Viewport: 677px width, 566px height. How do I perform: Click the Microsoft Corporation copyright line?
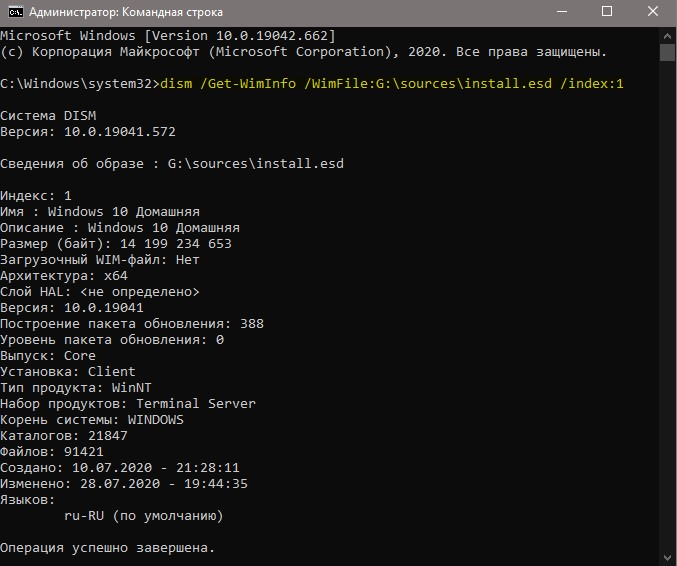click(x=304, y=52)
